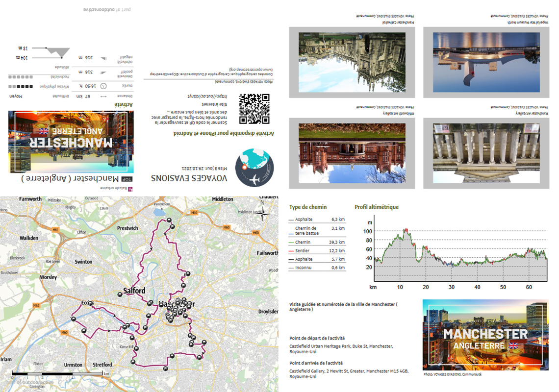Select the '67 km' distance value
The width and height of the screenshot is (559, 392).
tap(84, 96)
